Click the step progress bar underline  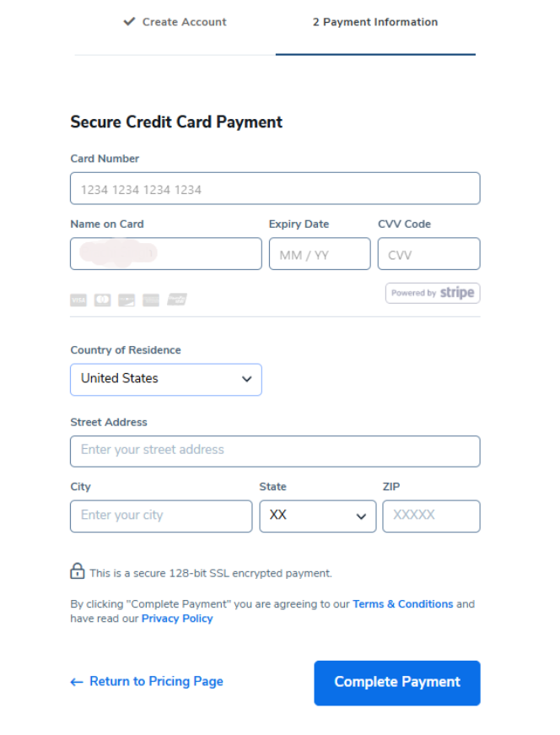375,53
